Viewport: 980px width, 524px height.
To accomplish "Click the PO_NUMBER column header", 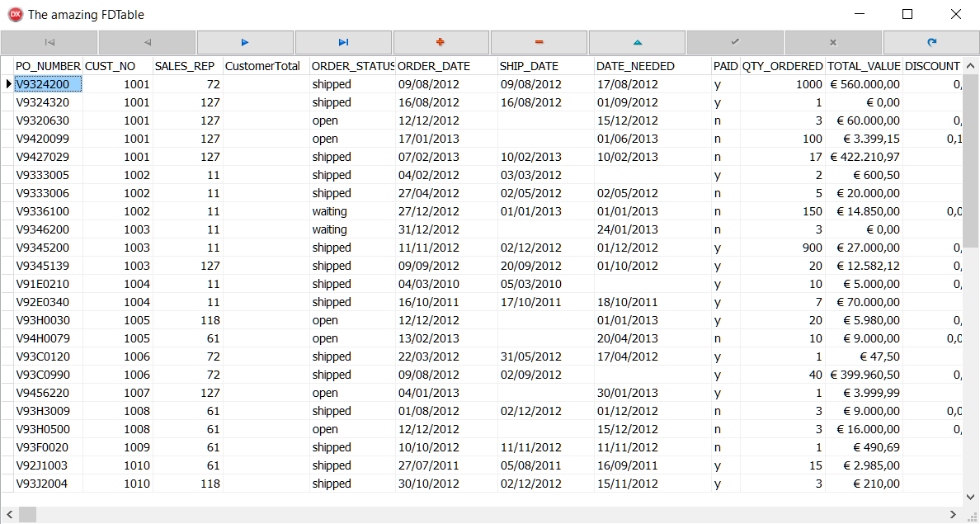I will 48,66.
